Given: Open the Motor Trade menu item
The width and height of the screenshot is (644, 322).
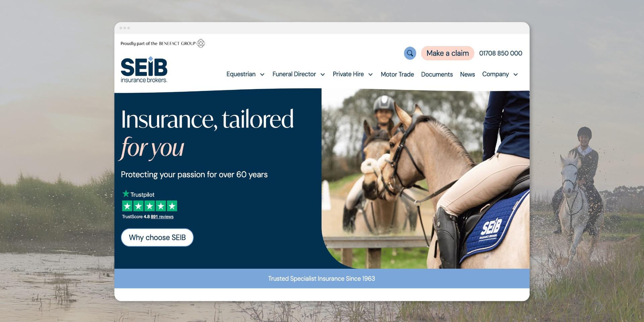Looking at the screenshot, I should tap(397, 74).
